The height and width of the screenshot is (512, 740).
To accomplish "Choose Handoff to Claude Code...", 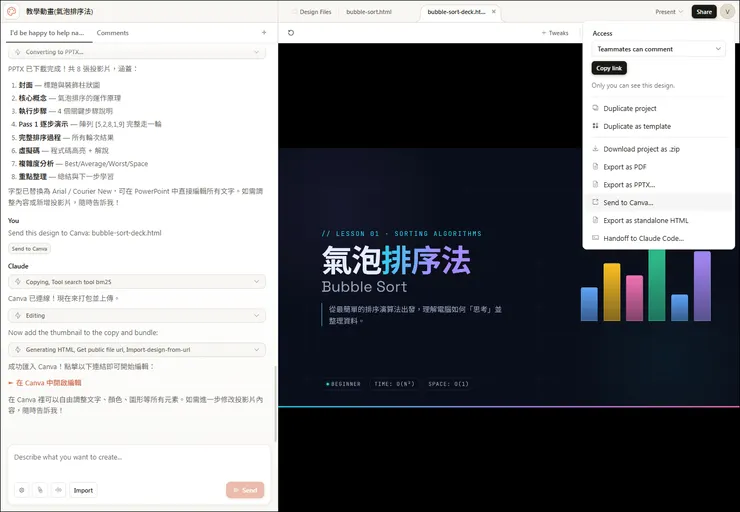I will tap(658, 238).
